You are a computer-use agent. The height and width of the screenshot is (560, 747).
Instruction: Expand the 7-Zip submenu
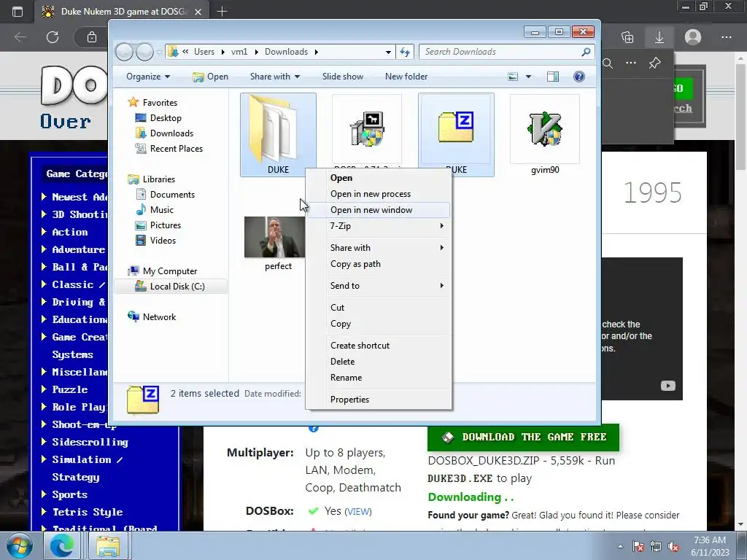[379, 226]
